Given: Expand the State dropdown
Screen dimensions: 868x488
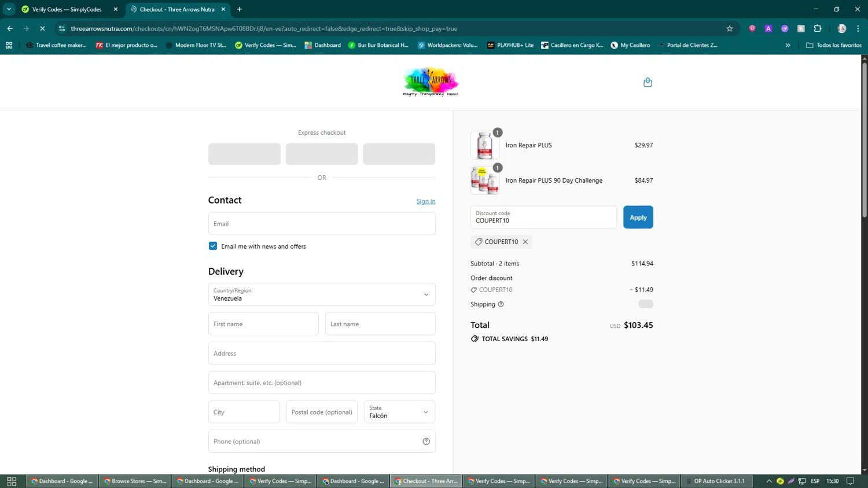Looking at the screenshot, I should [399, 412].
